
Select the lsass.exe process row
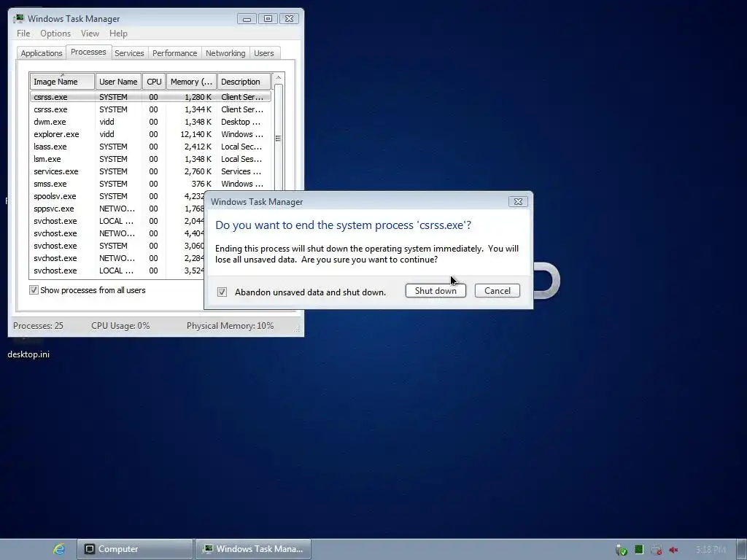[x=150, y=147]
